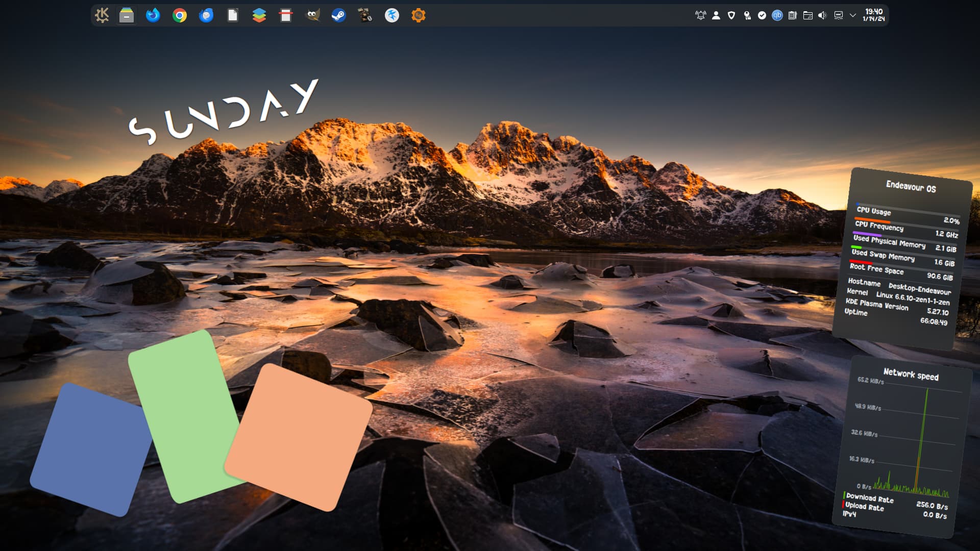
Task: Launch Steam from the task bar
Action: click(x=339, y=15)
